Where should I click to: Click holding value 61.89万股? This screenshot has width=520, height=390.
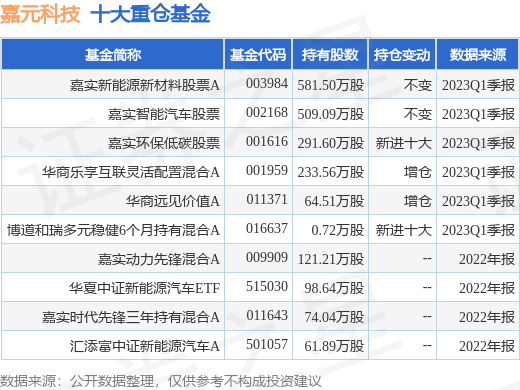tap(334, 346)
